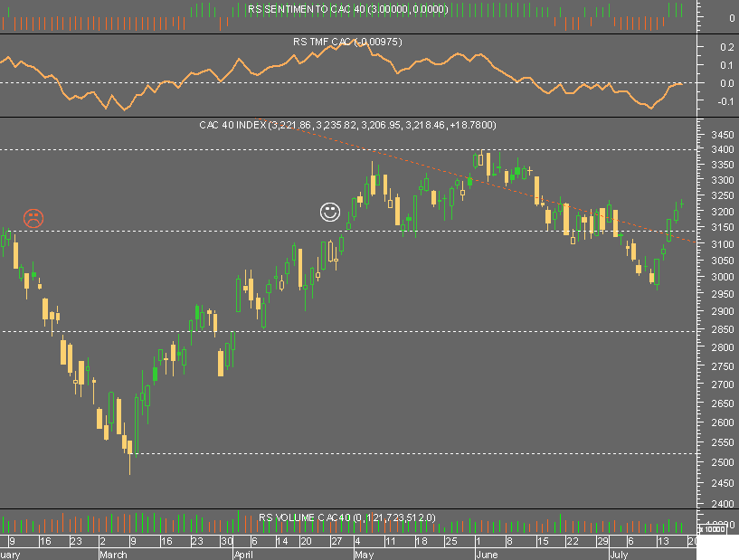Click the 3000 price axis label
Viewport: 739px width, 560px height.
(723, 277)
